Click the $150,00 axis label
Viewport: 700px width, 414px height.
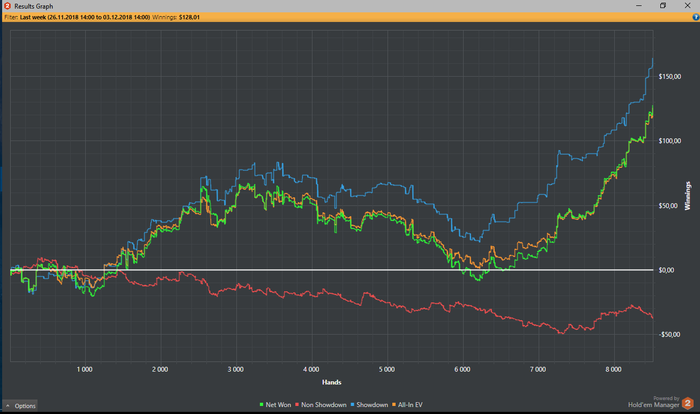pyautogui.click(x=670, y=77)
